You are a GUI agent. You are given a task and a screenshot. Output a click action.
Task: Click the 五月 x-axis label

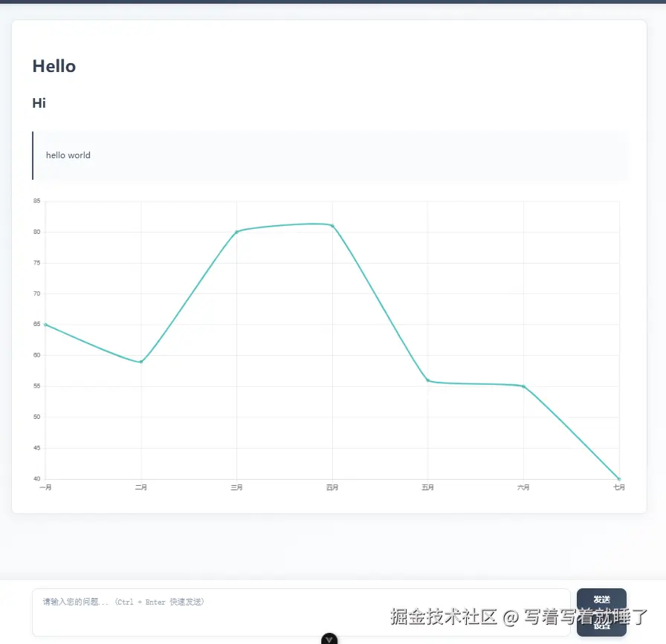click(x=427, y=487)
